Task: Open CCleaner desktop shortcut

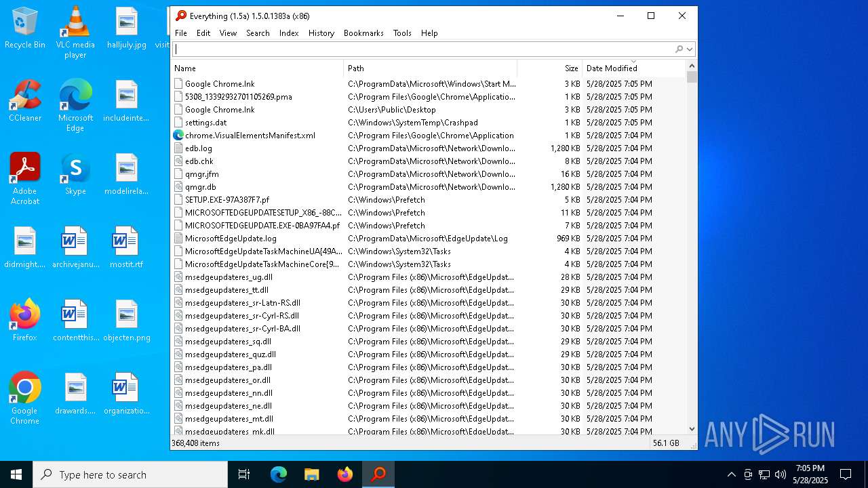Action: pos(25,101)
